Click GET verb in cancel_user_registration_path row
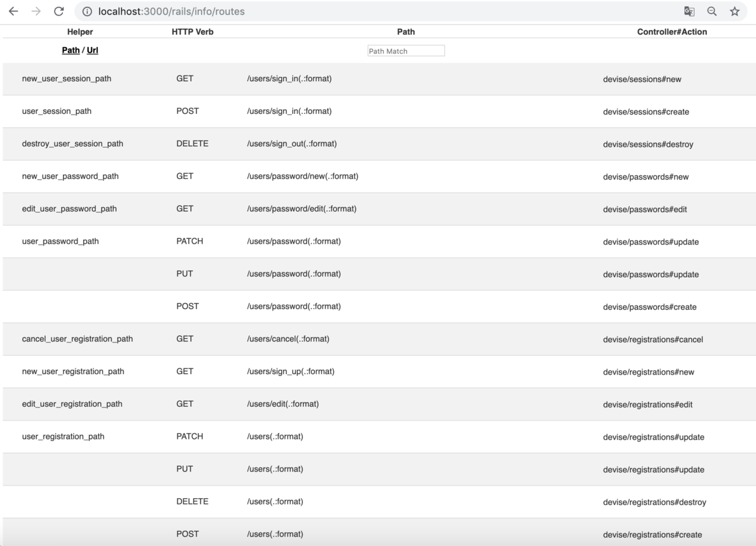This screenshot has width=756, height=546. pos(185,339)
